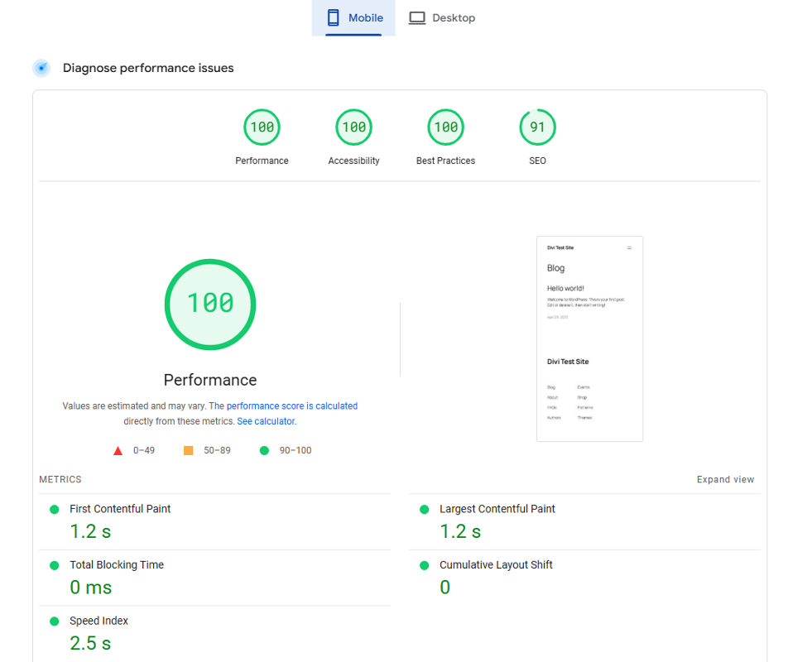Click the green circle 90–100 legend icon
The image size is (812, 662).
coord(264,451)
